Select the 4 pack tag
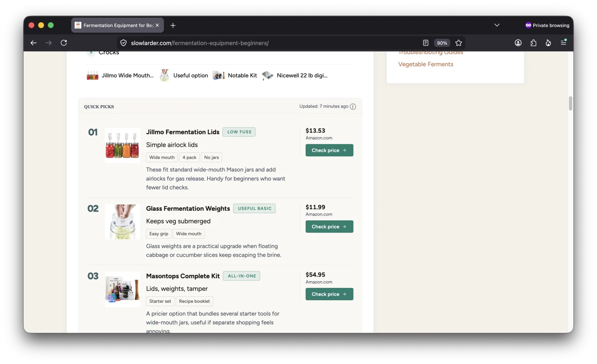Viewport: 597px width, 364px height. pyautogui.click(x=190, y=157)
